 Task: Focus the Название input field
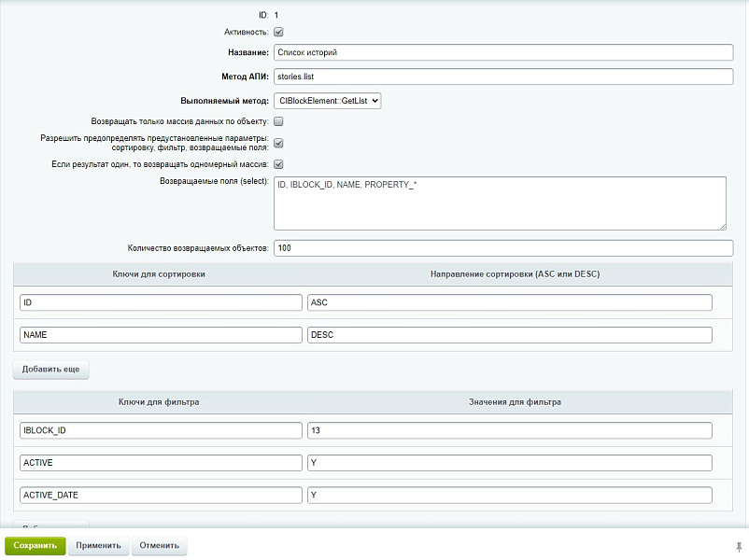pos(503,53)
